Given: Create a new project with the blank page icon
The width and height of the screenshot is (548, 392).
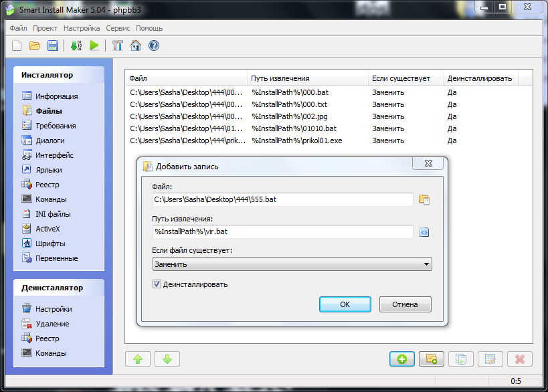Looking at the screenshot, I should tap(17, 45).
